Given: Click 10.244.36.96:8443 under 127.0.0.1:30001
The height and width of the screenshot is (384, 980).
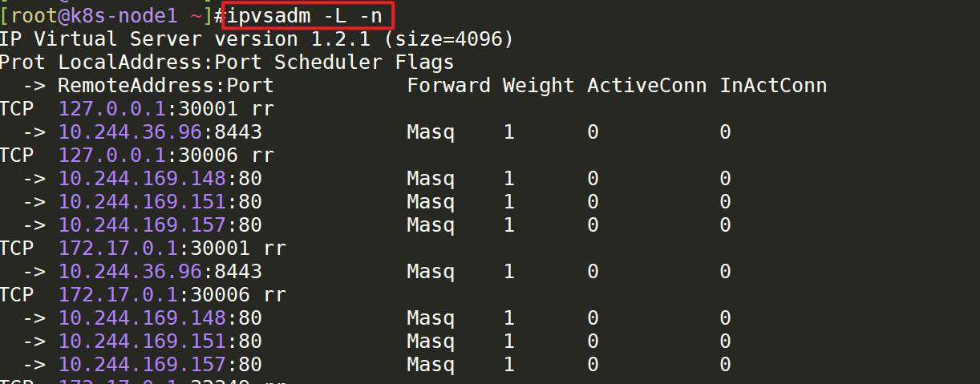Looking at the screenshot, I should click(160, 131).
